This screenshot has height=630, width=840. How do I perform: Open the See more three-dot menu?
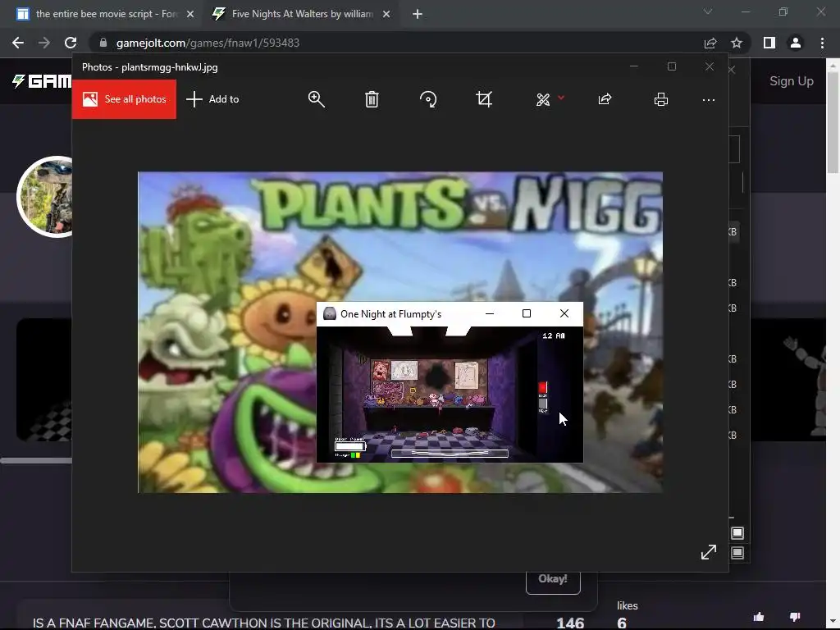[708, 99]
